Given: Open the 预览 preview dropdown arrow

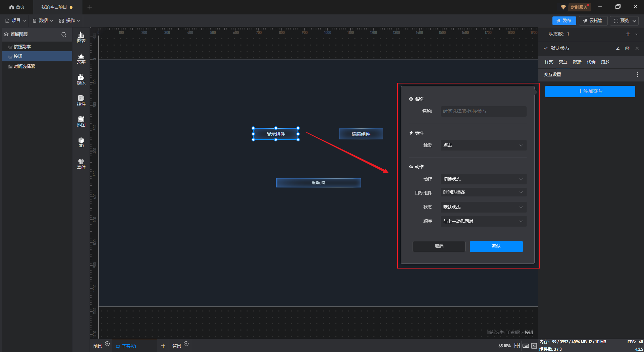Looking at the screenshot, I should pyautogui.click(x=635, y=21).
